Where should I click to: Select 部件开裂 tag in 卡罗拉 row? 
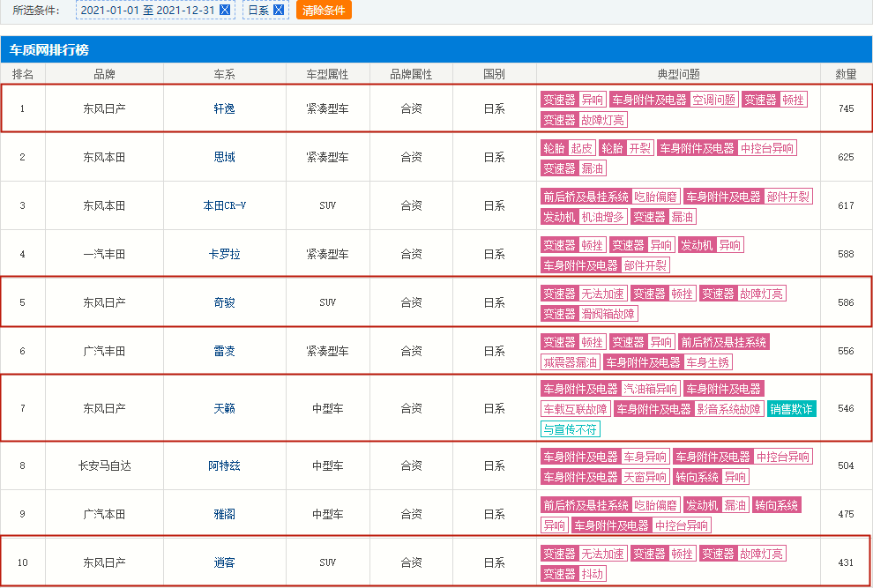pos(645,265)
